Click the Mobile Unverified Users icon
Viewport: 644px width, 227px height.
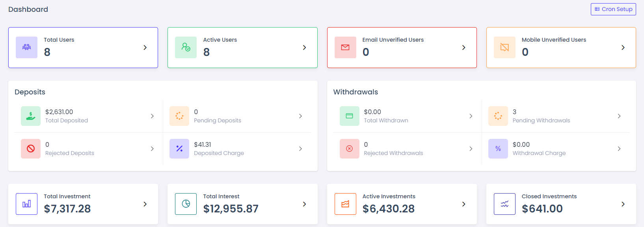[x=504, y=47]
